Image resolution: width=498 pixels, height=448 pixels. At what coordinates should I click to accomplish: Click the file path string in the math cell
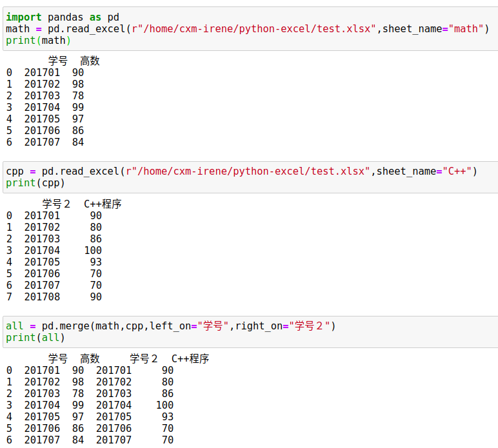coord(254,29)
